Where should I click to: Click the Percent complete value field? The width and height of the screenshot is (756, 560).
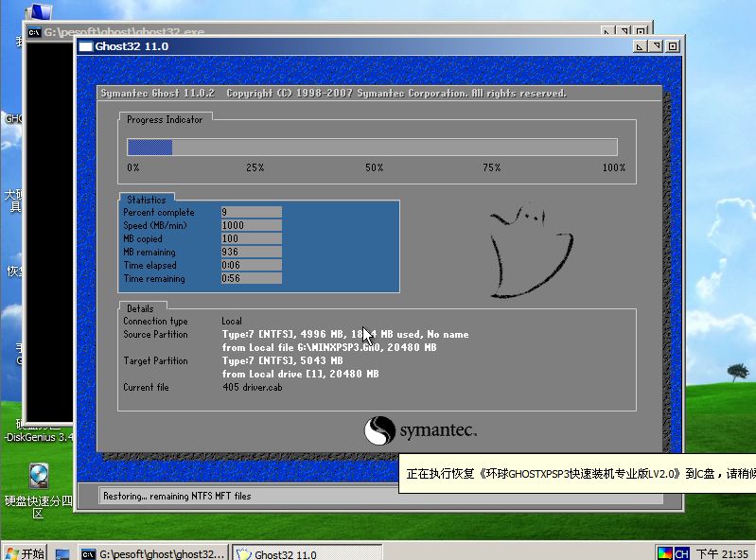250,212
